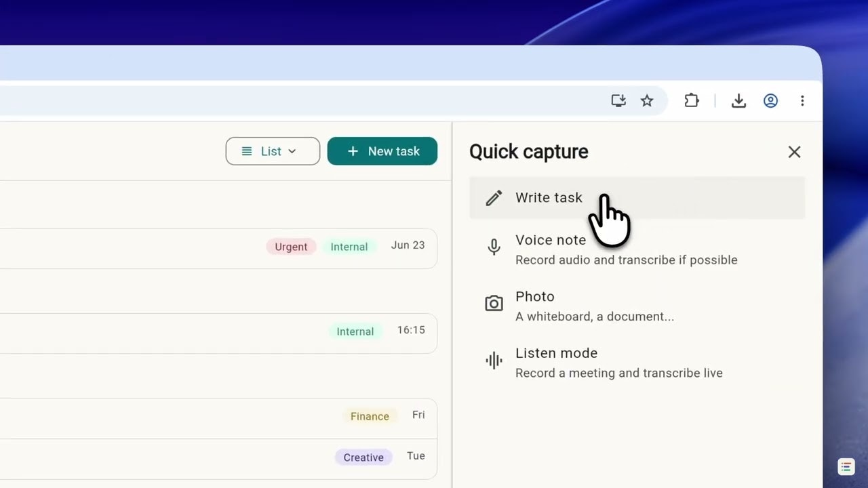Choose the Write task option
Screen dimensions: 868x488
637,198
